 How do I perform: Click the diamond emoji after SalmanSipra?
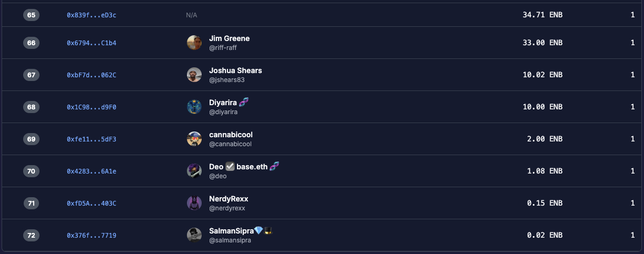pyautogui.click(x=259, y=230)
